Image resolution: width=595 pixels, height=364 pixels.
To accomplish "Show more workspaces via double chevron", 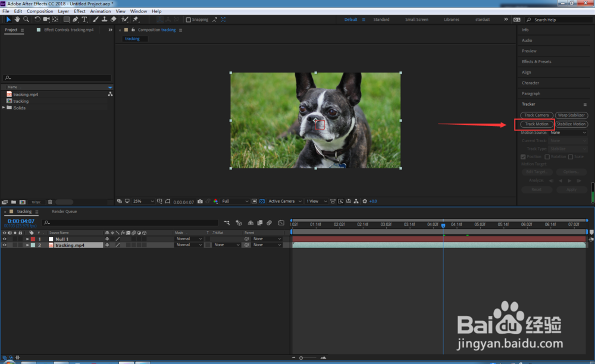I will [506, 20].
